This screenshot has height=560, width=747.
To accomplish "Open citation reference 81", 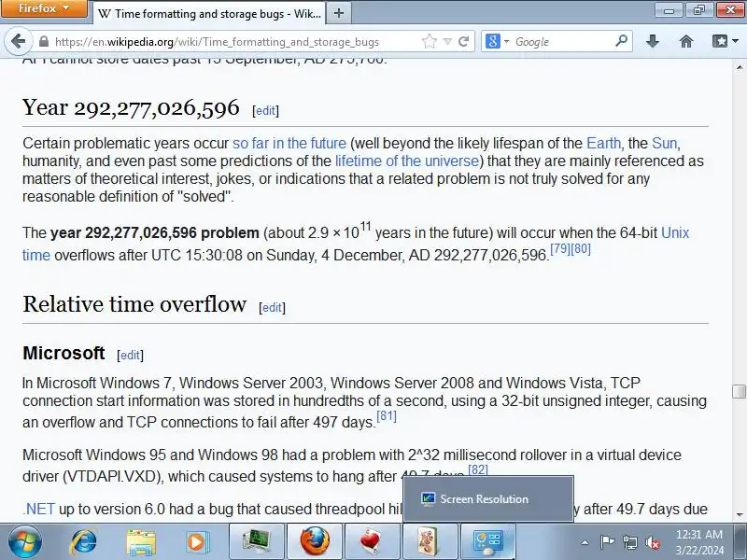I will coord(387,416).
